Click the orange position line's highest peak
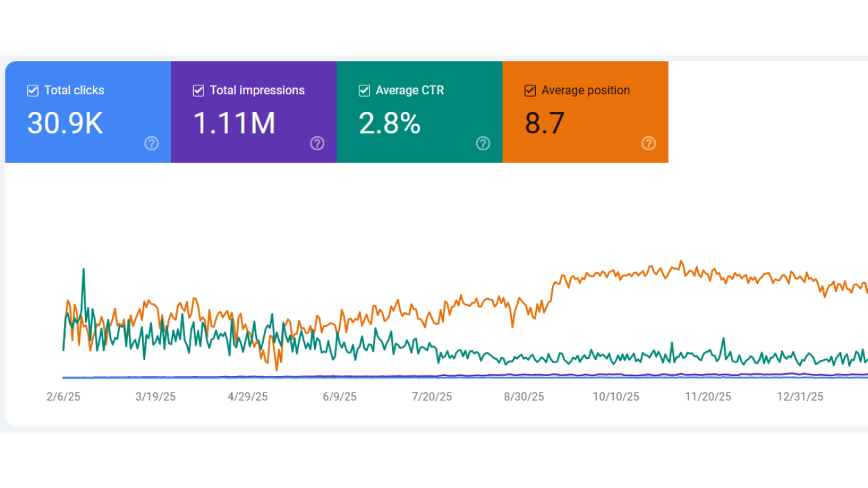The width and height of the screenshot is (868, 488). (x=682, y=262)
